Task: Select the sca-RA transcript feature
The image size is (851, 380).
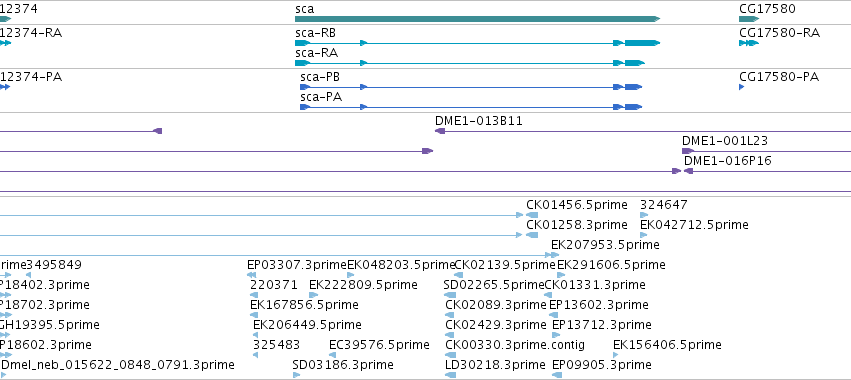Action: click(470, 63)
